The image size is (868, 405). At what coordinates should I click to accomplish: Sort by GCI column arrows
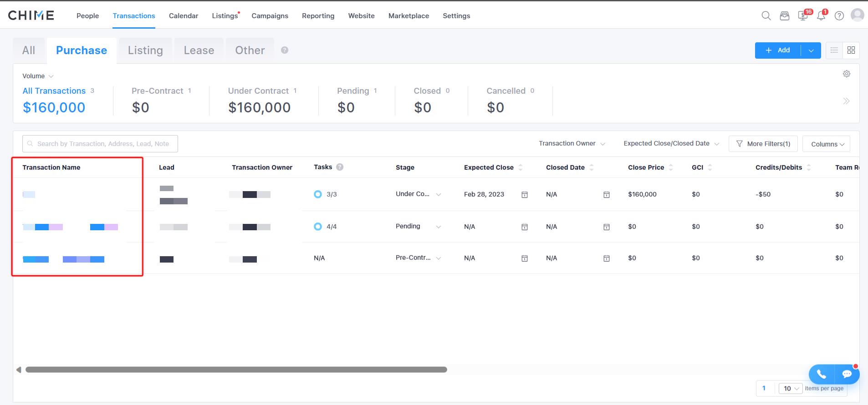click(710, 167)
